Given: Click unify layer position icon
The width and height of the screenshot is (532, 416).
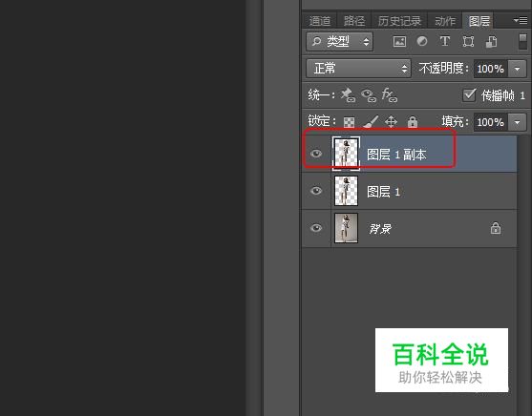Looking at the screenshot, I should [x=348, y=94].
